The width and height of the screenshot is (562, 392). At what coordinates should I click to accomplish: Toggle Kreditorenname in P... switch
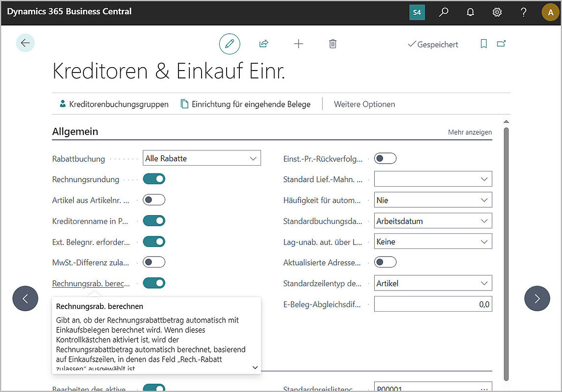click(x=154, y=220)
